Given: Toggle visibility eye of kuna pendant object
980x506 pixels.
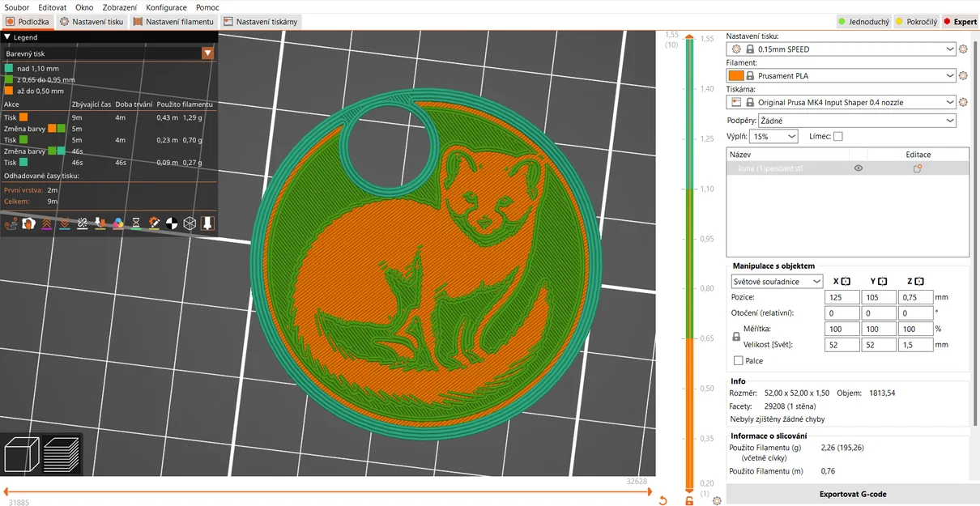Looking at the screenshot, I should [x=859, y=168].
